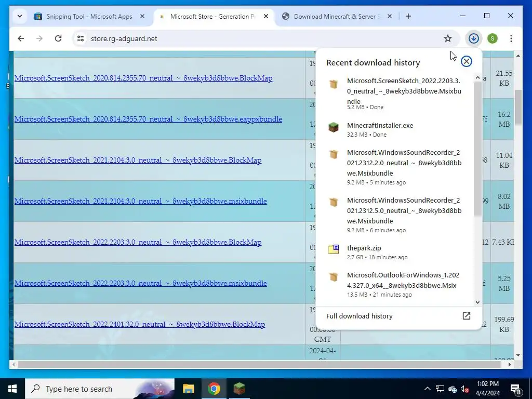
Task: Click page vertical scrollbar down arrow
Action: pyautogui.click(x=518, y=355)
